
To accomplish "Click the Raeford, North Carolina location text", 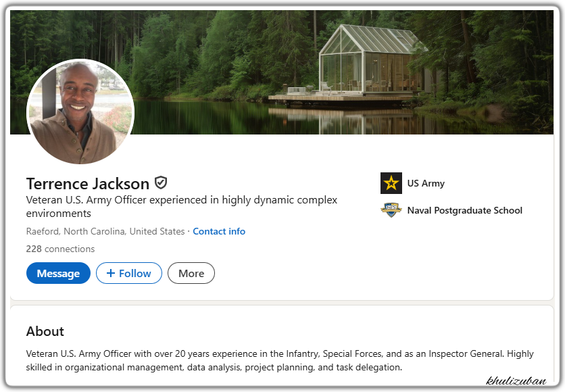I will [x=105, y=231].
